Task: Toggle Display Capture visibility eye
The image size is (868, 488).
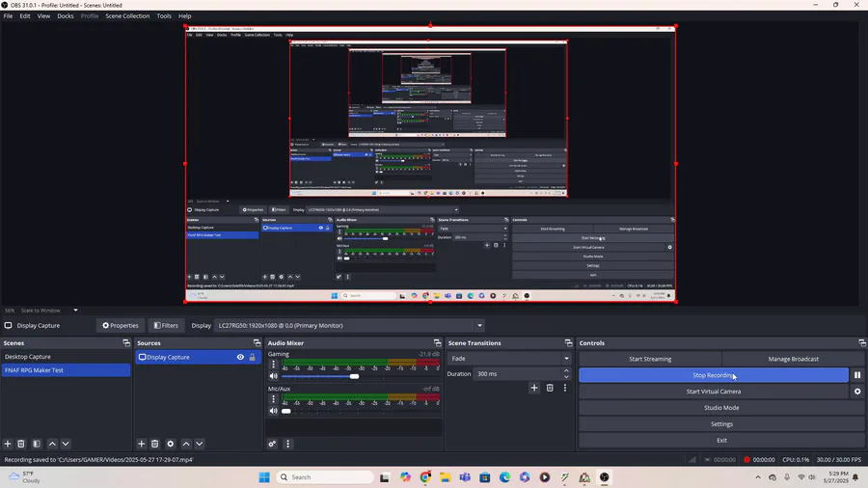Action: pyautogui.click(x=240, y=358)
